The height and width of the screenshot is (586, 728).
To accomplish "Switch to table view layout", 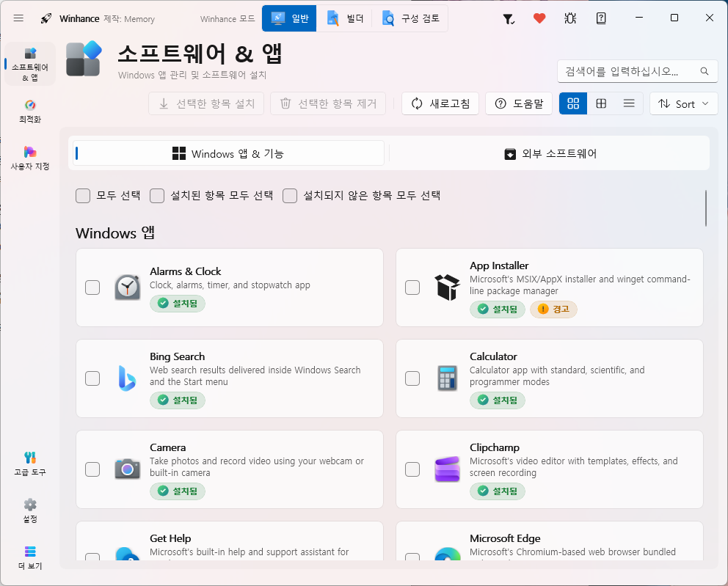I will 601,103.
